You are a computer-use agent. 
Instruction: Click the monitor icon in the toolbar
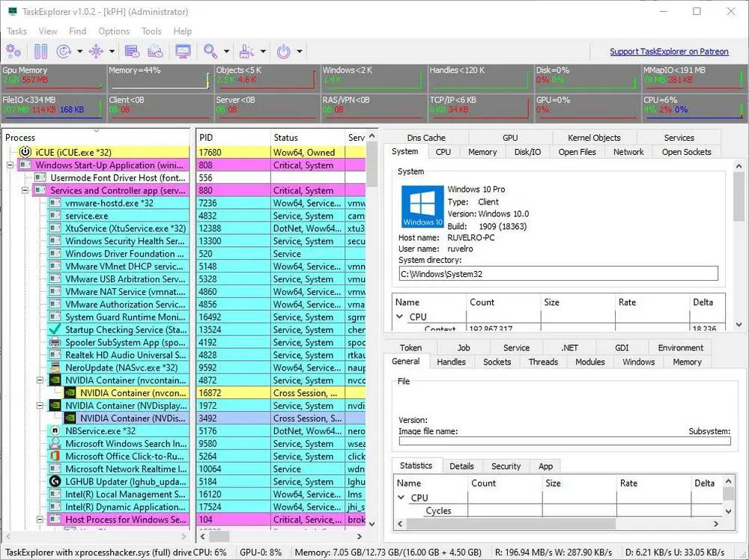[x=183, y=52]
